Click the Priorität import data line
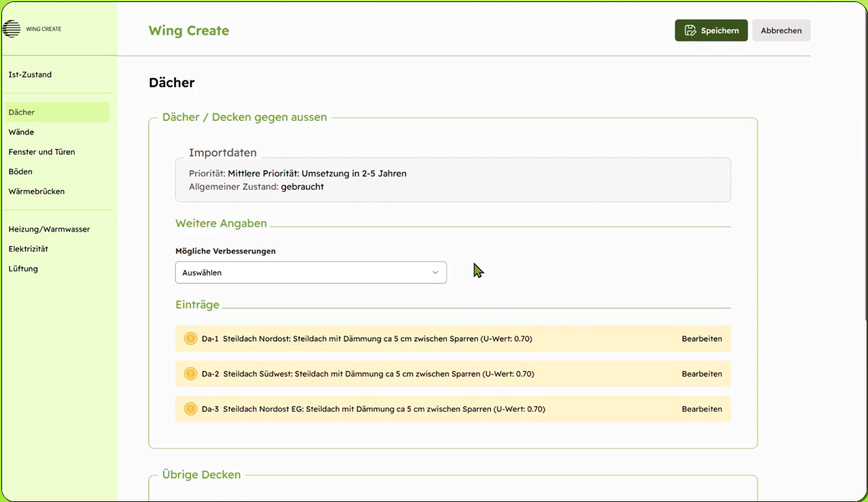868x502 pixels. click(298, 173)
